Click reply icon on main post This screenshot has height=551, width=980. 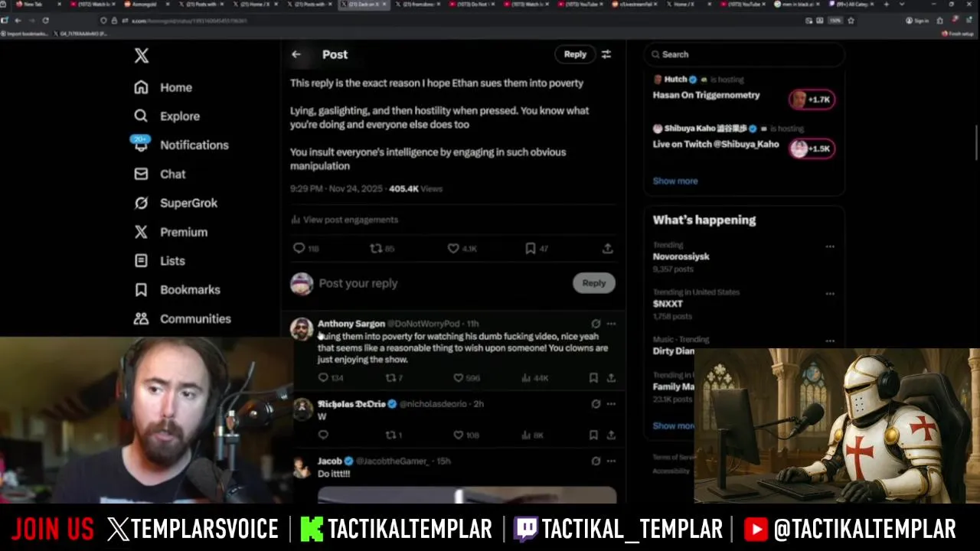[x=299, y=249]
